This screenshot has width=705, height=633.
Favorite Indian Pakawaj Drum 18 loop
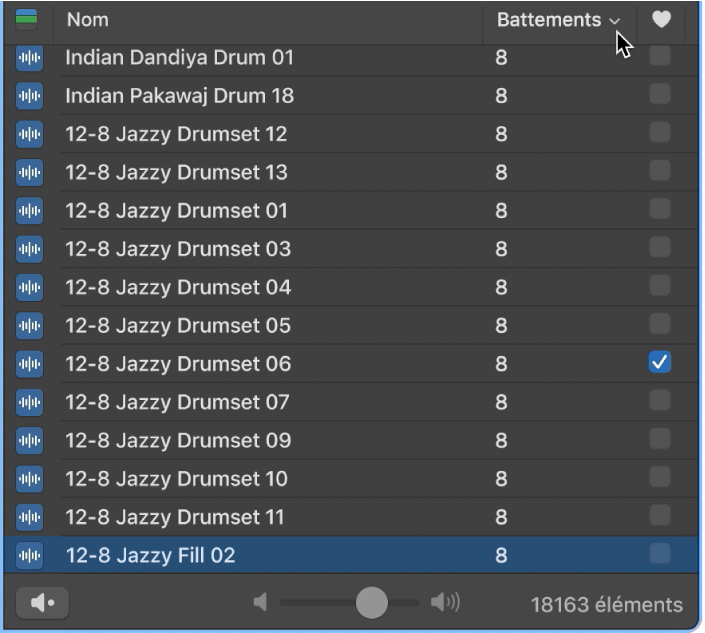660,94
